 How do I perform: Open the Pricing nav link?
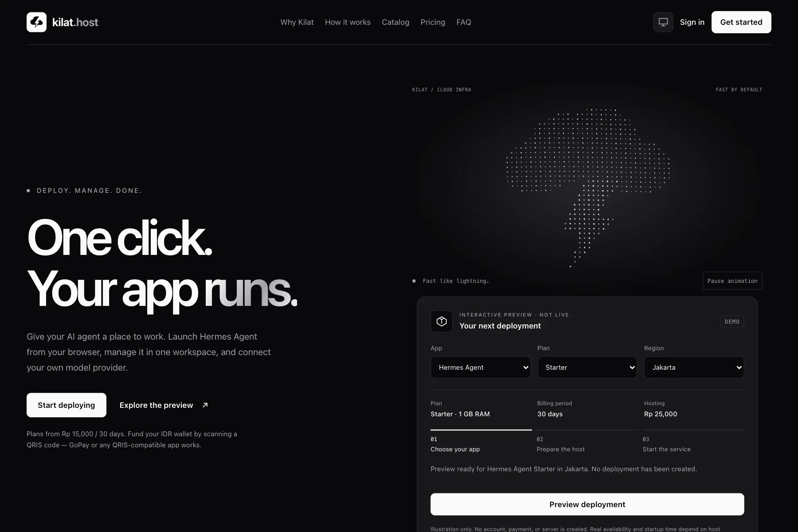(433, 22)
